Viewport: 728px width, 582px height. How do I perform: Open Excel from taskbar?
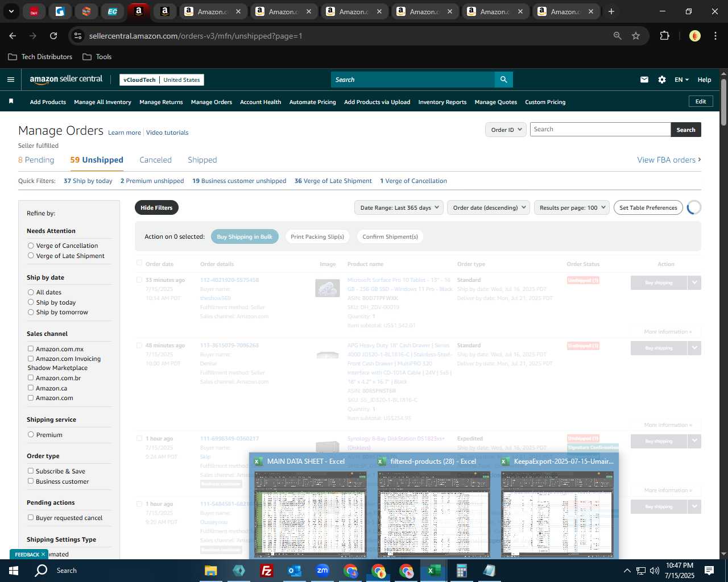[x=434, y=571]
